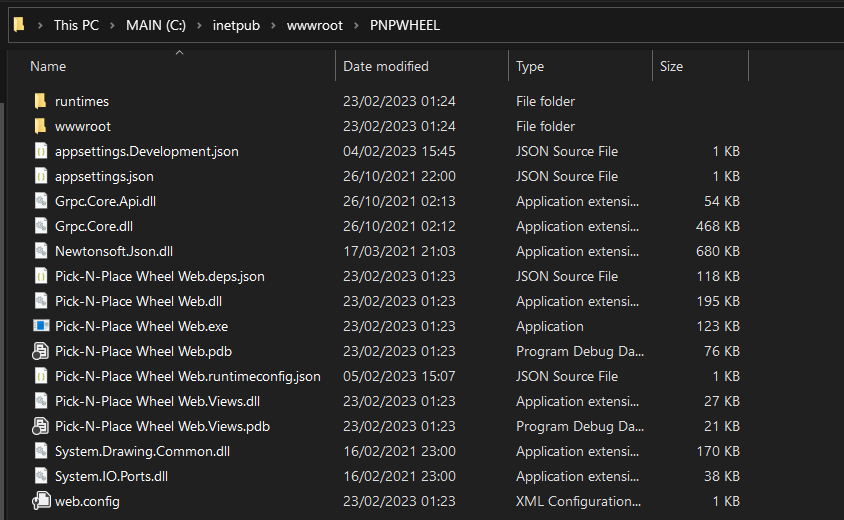Click the Pick-N-Place Wheel Web.Views.pdb icon
The image size is (844, 520).
click(x=40, y=426)
